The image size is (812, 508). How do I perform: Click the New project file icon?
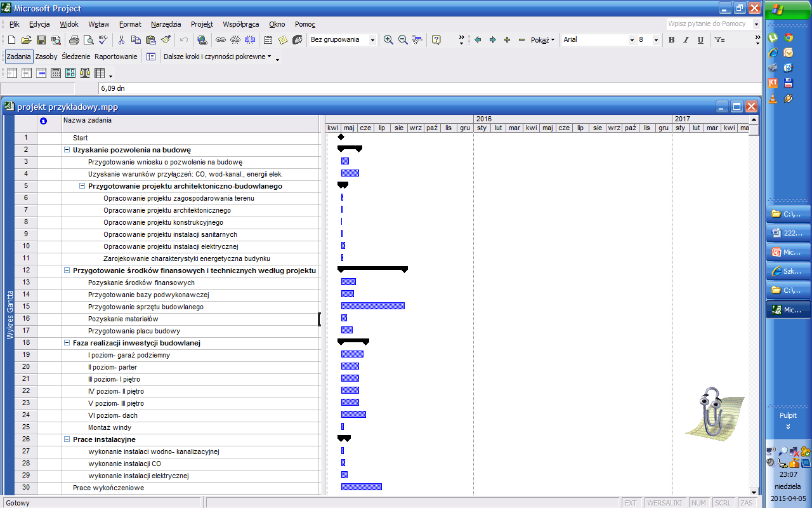click(11, 40)
